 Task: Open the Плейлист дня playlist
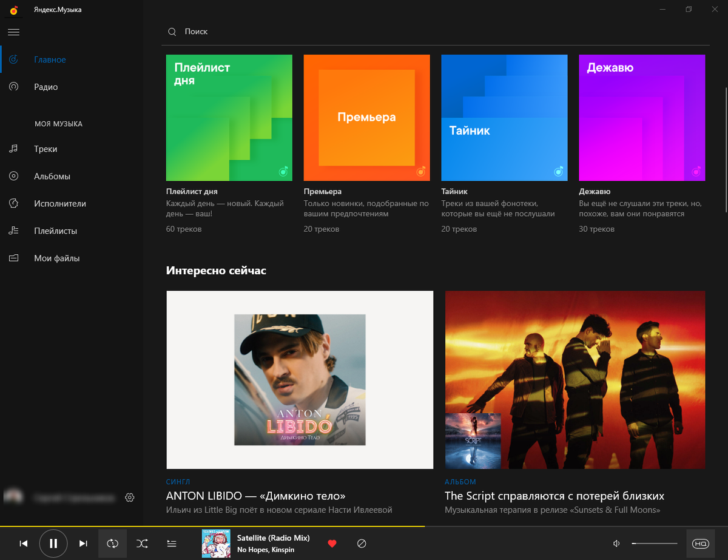(229, 117)
